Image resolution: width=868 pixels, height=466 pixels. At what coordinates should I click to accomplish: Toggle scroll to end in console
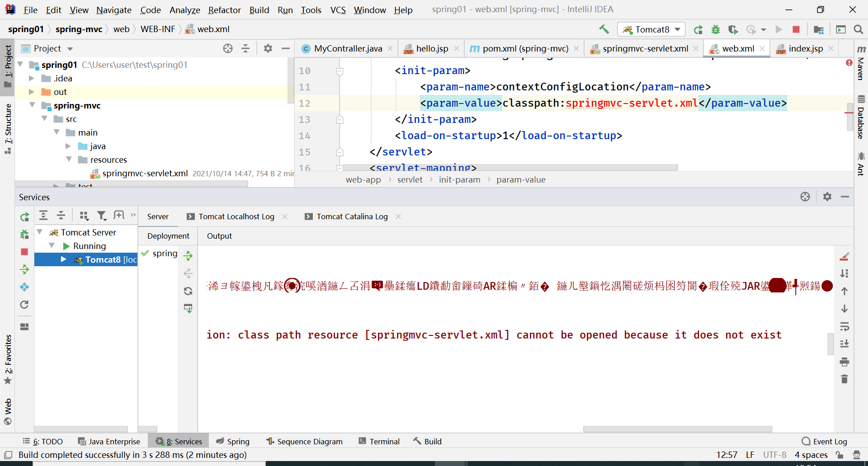tap(844, 344)
